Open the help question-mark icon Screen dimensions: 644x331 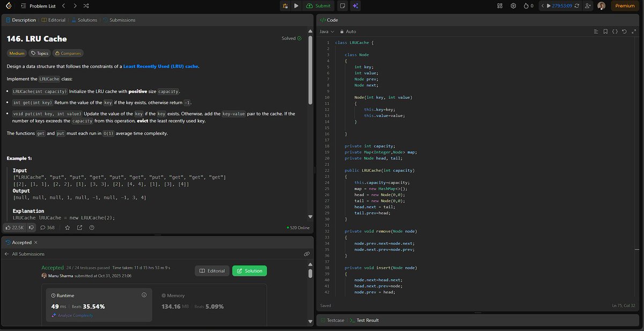click(92, 227)
